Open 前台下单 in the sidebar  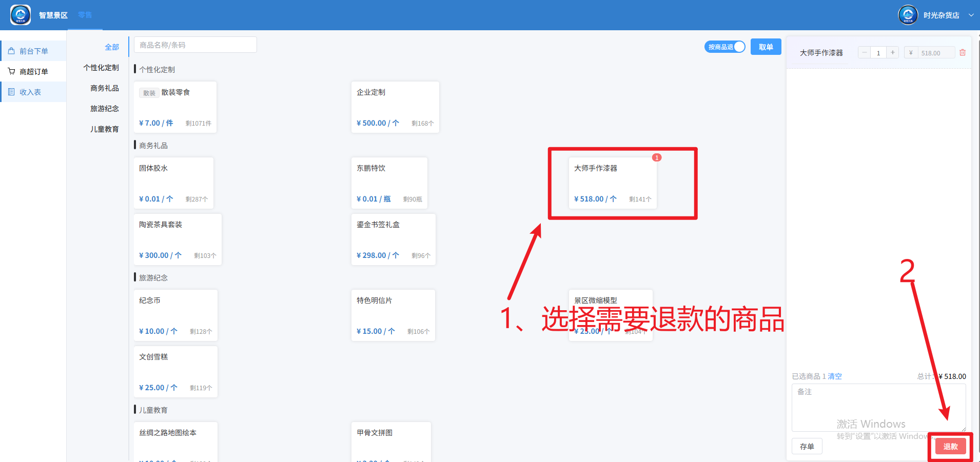[x=33, y=51]
